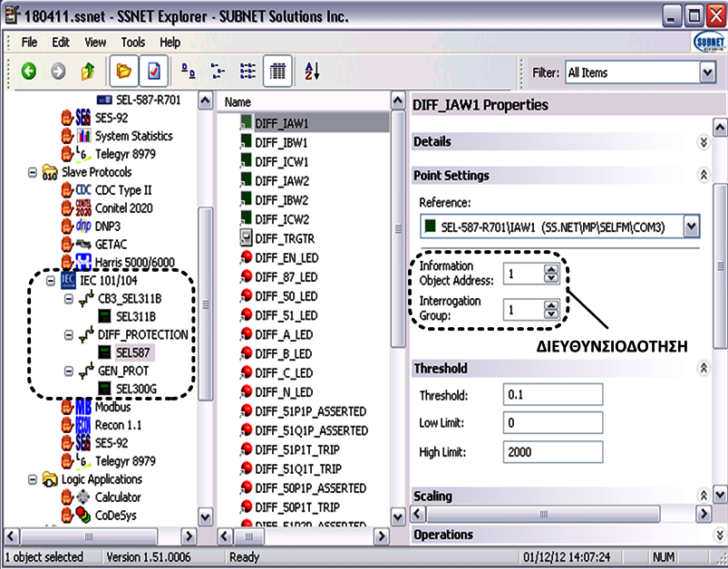The image size is (728, 569).
Task: Collapse the Logic Applications tree node
Action: pos(33,479)
